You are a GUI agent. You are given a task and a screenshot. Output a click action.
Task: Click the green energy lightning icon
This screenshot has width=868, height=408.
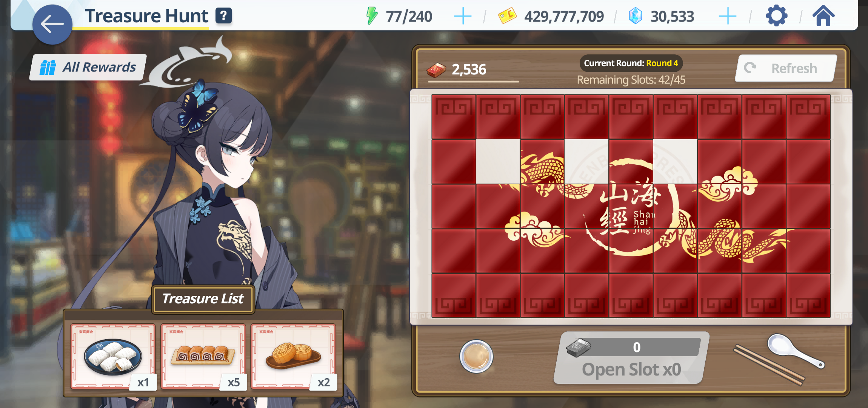(372, 16)
